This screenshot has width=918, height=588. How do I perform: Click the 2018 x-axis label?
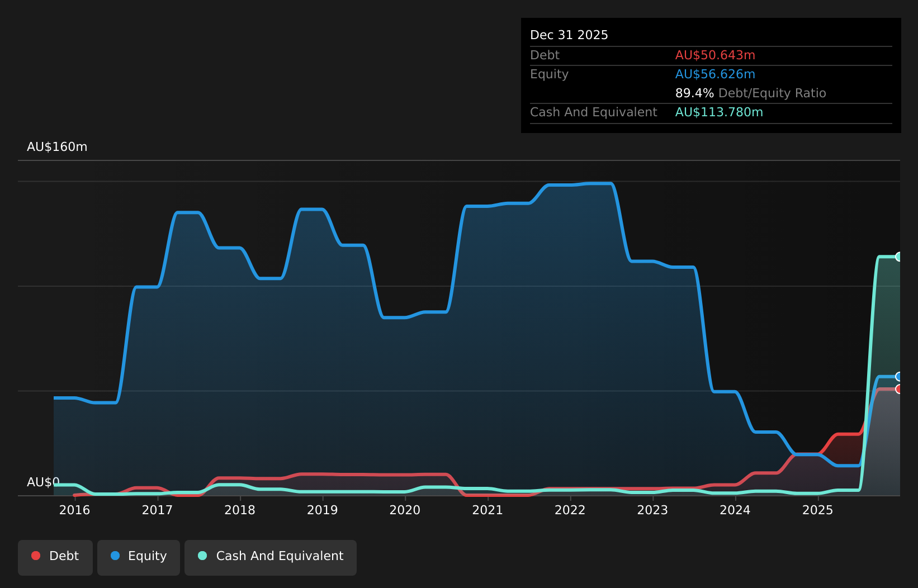(x=240, y=510)
